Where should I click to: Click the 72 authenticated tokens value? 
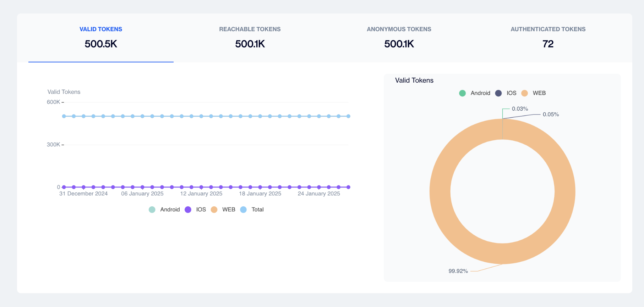548,44
